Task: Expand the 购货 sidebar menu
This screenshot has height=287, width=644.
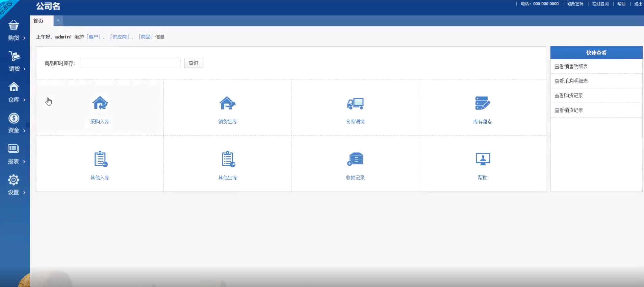Action: point(14,30)
